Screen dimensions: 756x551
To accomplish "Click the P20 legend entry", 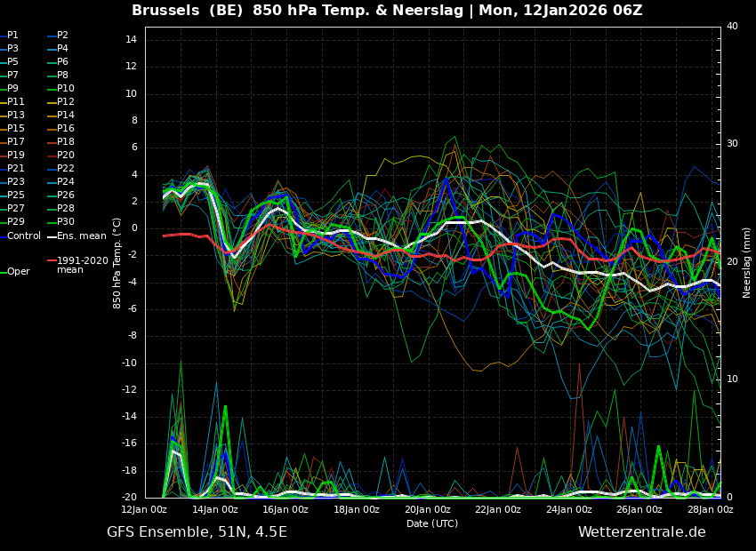I will pyautogui.click(x=60, y=156).
